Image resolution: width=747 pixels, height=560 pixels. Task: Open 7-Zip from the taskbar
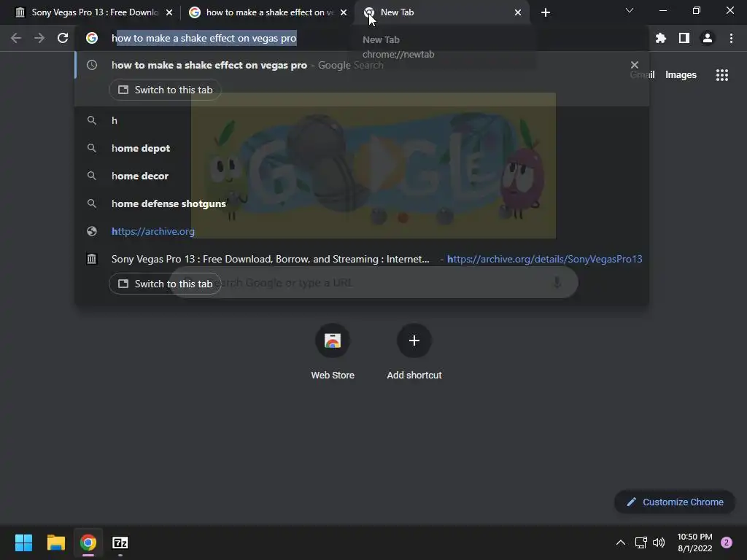[x=120, y=542]
